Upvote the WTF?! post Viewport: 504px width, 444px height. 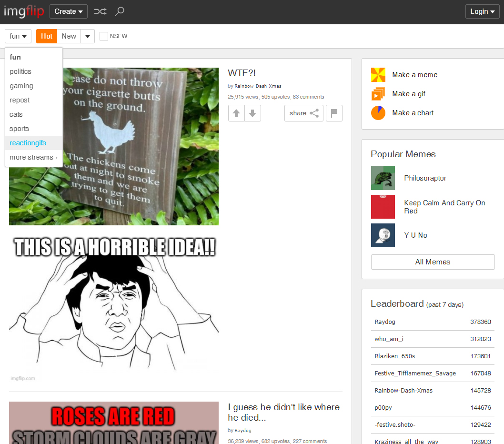236,113
